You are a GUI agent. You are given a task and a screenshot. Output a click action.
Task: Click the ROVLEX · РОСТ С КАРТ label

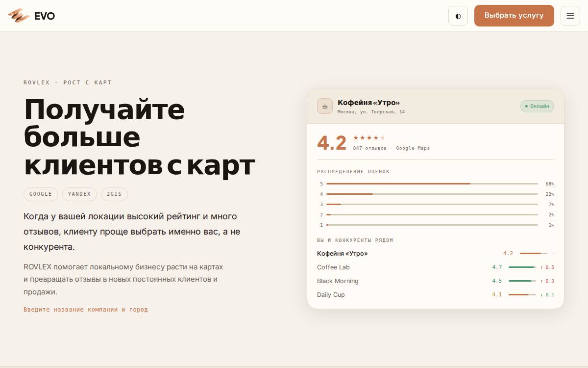pos(68,82)
